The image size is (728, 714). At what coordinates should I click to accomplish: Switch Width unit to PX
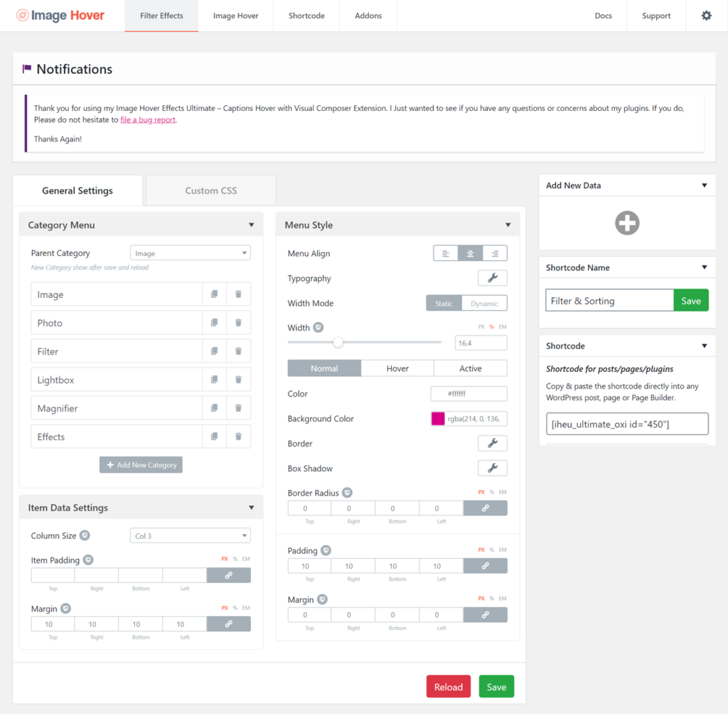pyautogui.click(x=481, y=326)
